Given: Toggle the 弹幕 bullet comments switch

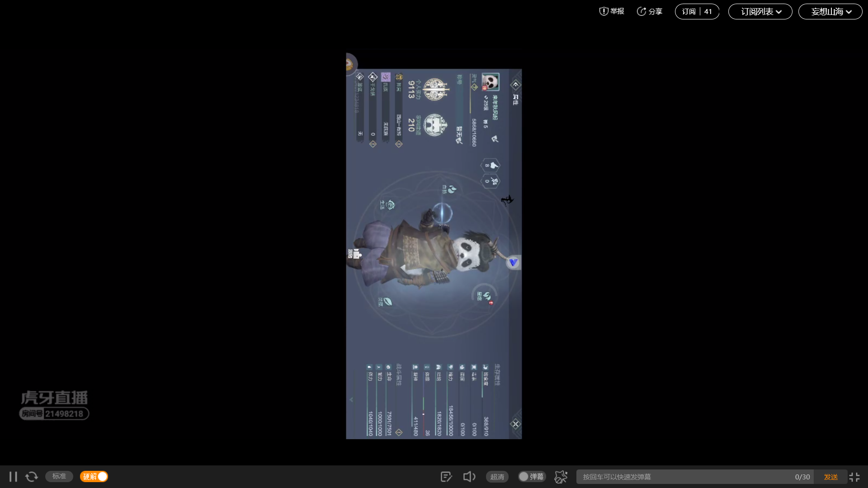Looking at the screenshot, I should click(532, 477).
